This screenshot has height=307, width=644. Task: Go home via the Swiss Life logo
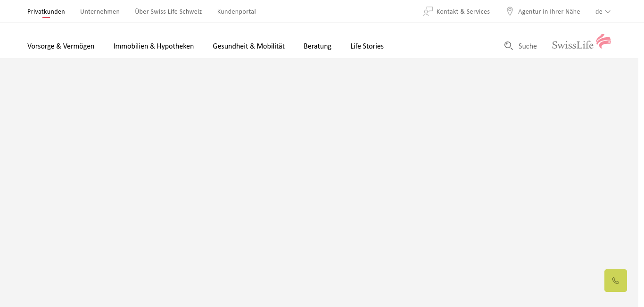click(x=581, y=42)
